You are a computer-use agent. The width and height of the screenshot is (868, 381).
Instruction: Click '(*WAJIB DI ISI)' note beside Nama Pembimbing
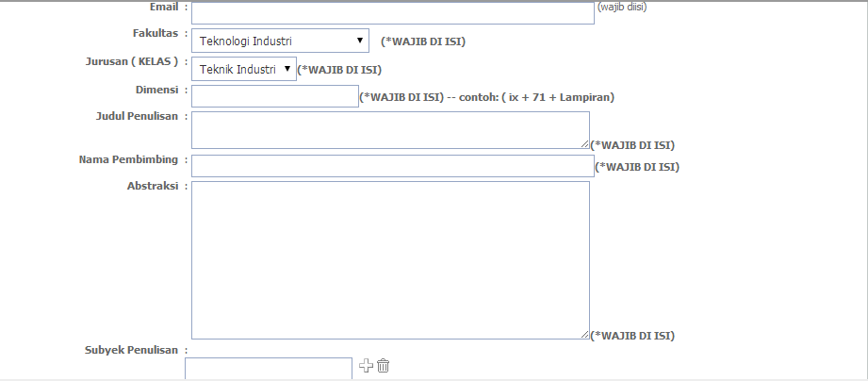point(637,167)
